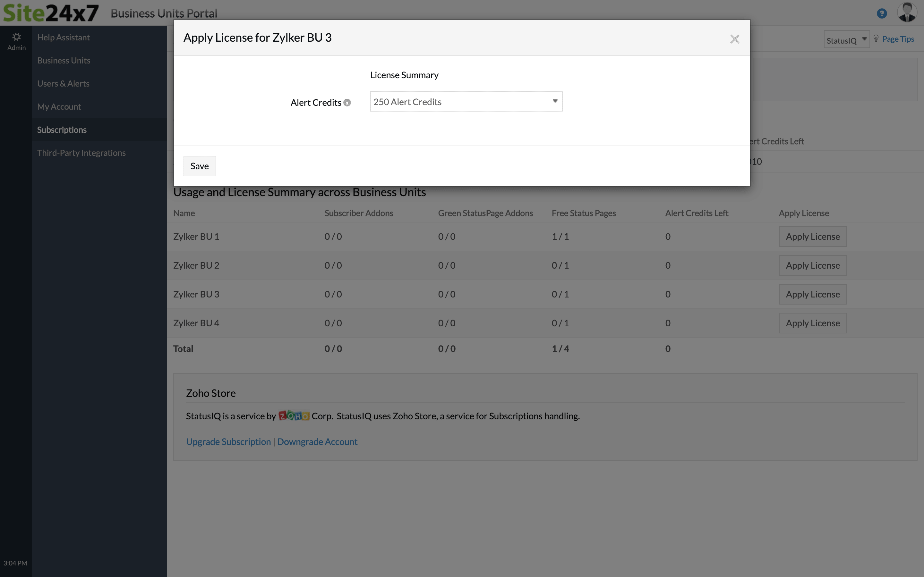Click the Save button

click(200, 165)
